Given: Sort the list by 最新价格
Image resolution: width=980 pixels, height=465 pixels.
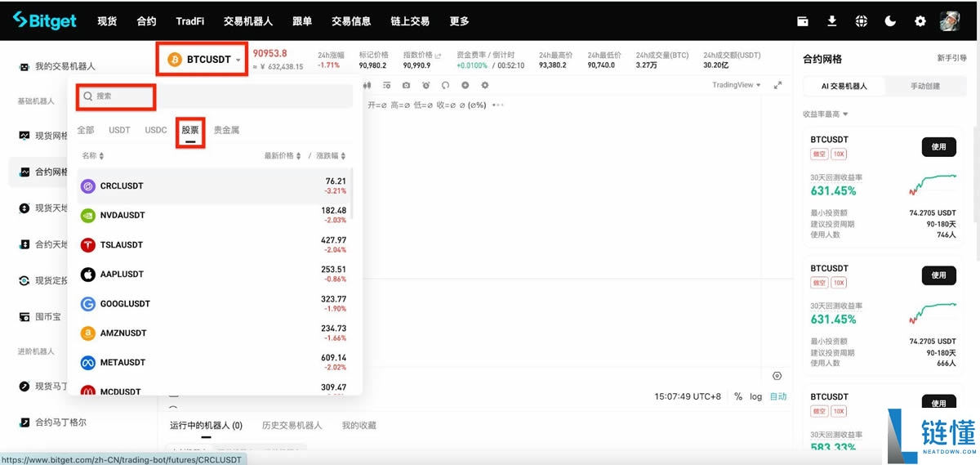Looking at the screenshot, I should [283, 155].
